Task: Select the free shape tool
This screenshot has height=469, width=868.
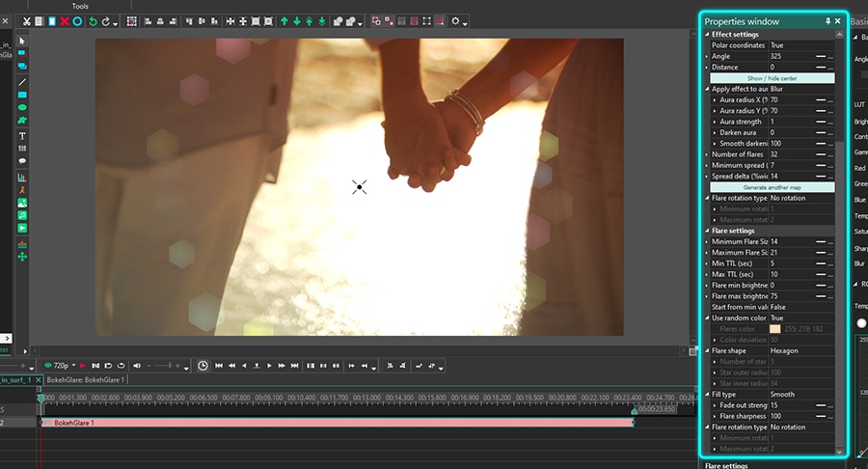Action: [22, 121]
